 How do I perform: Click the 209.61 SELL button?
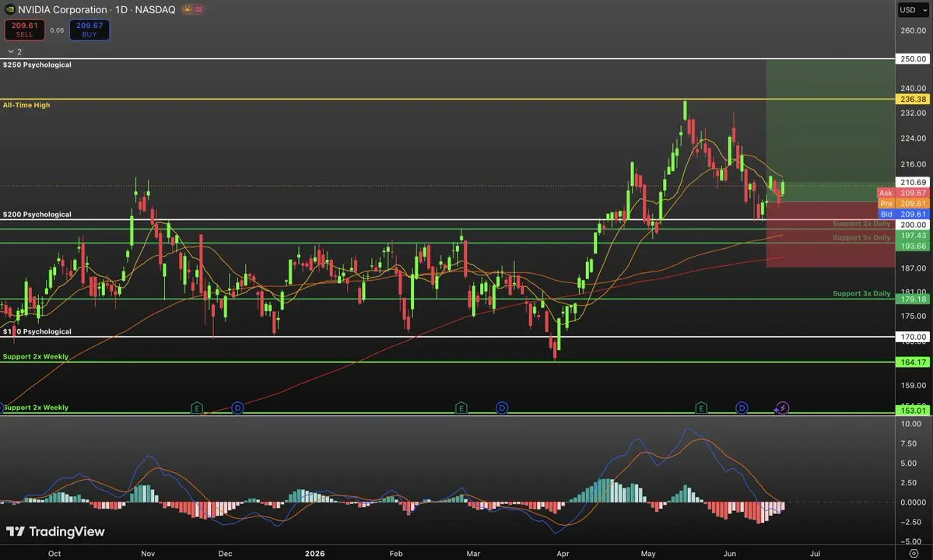(x=24, y=30)
